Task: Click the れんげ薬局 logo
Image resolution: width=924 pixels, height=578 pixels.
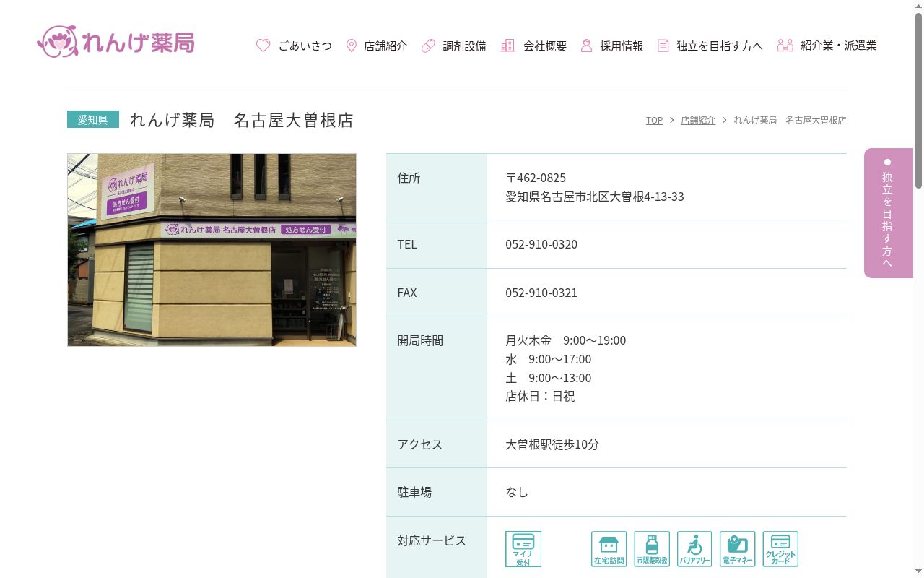Action: pyautogui.click(x=115, y=42)
